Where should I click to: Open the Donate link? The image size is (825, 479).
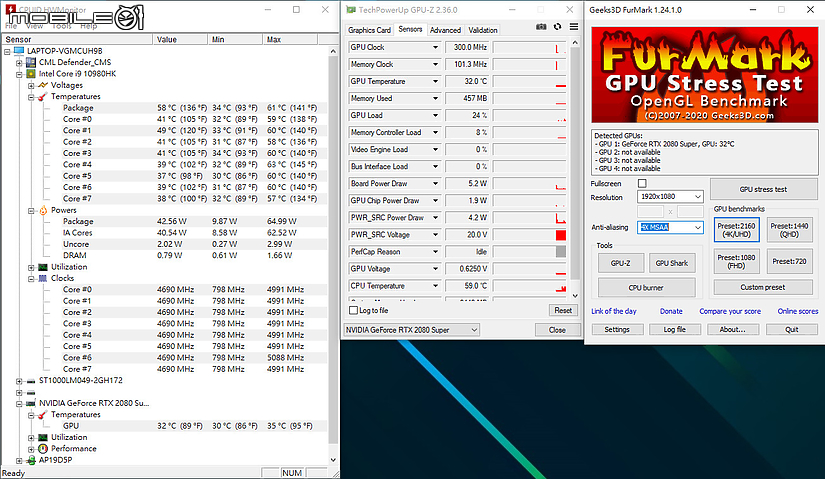[x=671, y=311]
